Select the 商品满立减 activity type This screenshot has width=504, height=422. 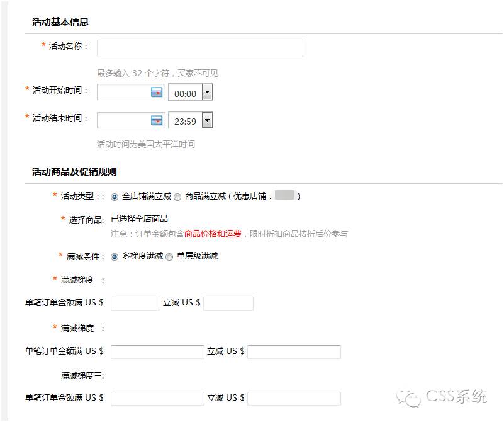coord(177,197)
